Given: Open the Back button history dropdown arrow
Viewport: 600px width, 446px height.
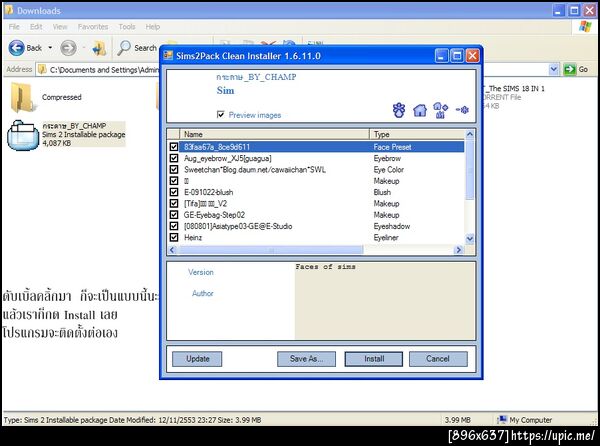Looking at the screenshot, I should point(50,48).
